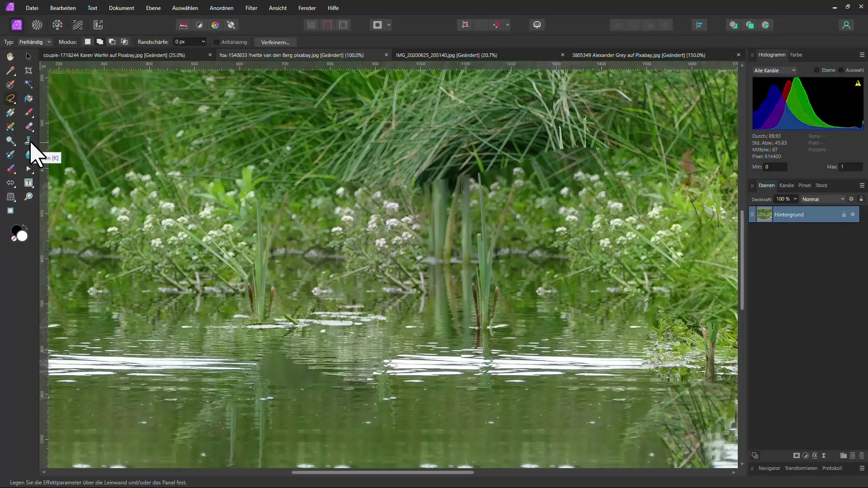The image size is (868, 488).
Task: Tick the Ebene checkbox in Histogramm
Action: coord(817,70)
